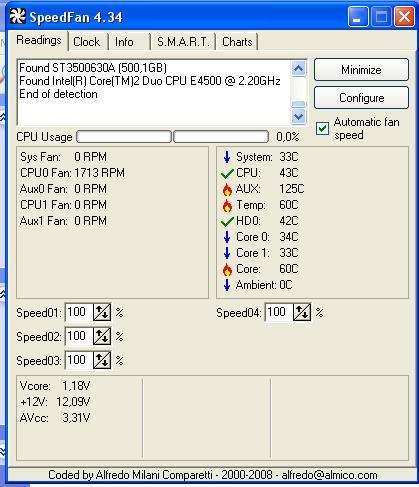Screen dimensions: 419x487
Task: Click inside the Speed03 percentage field
Action: click(79, 360)
